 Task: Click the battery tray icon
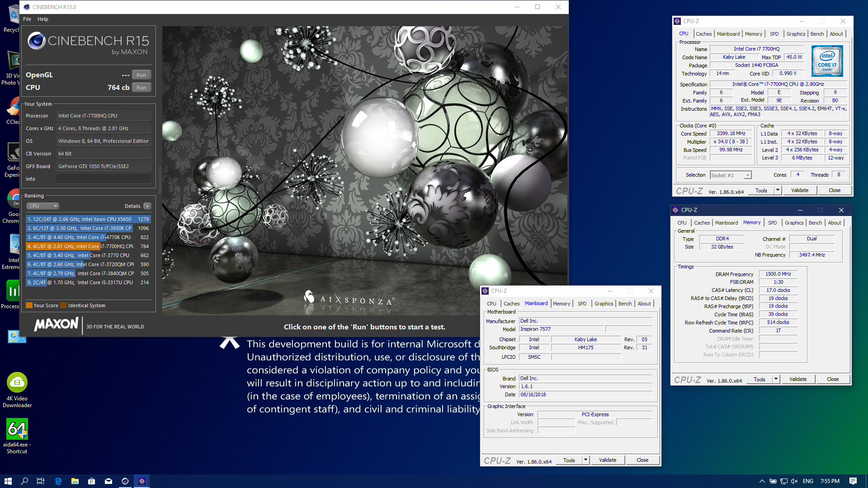[773, 481]
